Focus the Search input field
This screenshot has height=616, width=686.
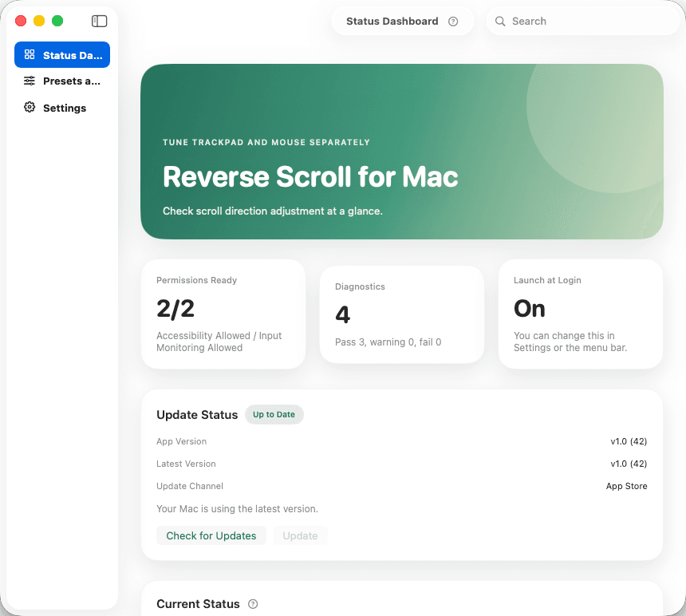click(583, 22)
